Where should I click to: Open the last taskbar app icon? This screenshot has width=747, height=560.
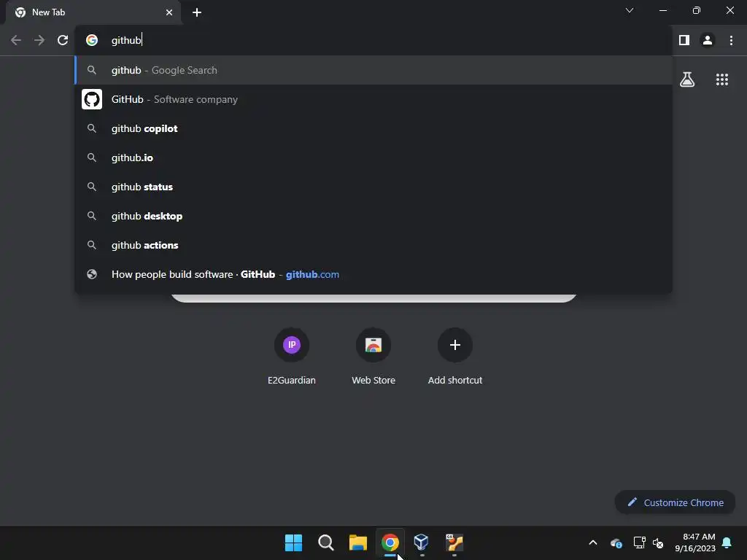click(454, 542)
